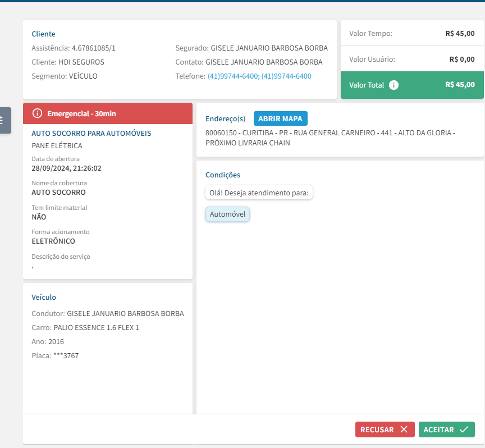Call the first Telefone number link
The height and width of the screenshot is (448, 485).
[x=233, y=76]
